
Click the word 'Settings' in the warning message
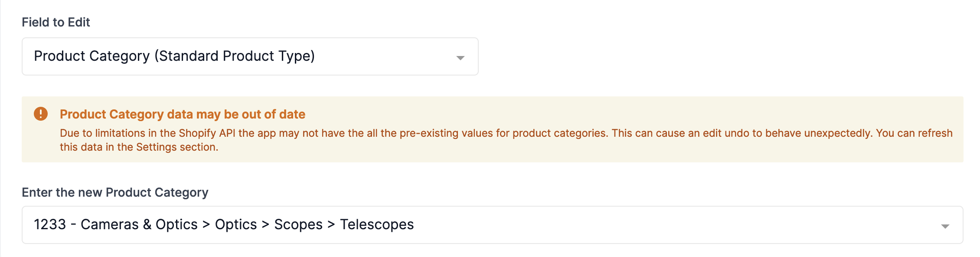pos(156,147)
